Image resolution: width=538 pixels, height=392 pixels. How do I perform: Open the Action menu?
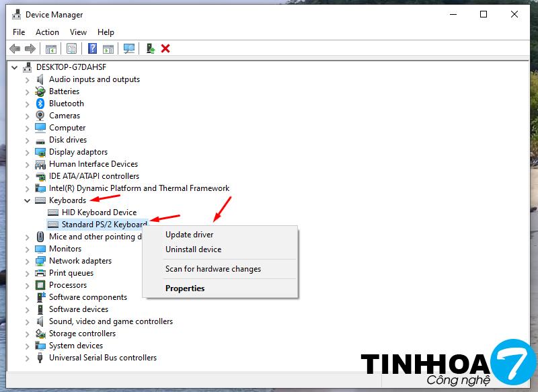coord(47,32)
